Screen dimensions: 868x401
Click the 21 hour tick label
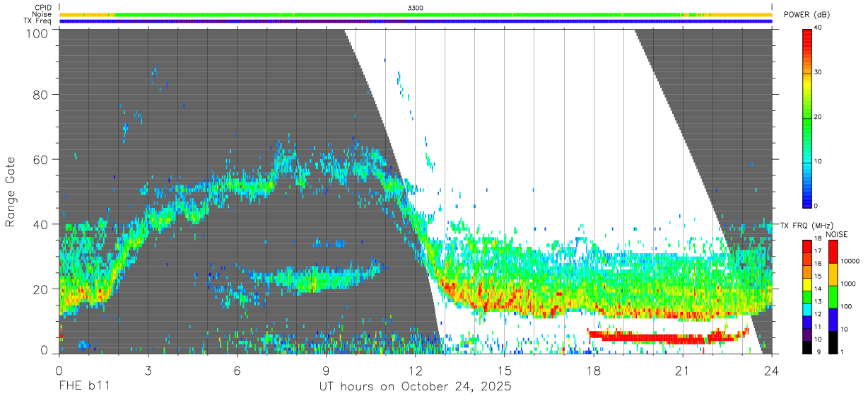pos(683,370)
